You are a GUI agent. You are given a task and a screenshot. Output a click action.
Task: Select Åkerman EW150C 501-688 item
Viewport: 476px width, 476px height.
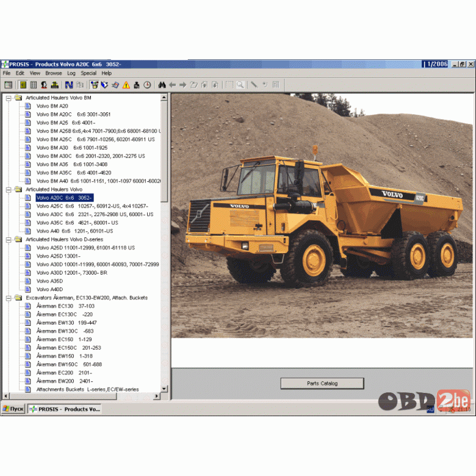(69, 364)
